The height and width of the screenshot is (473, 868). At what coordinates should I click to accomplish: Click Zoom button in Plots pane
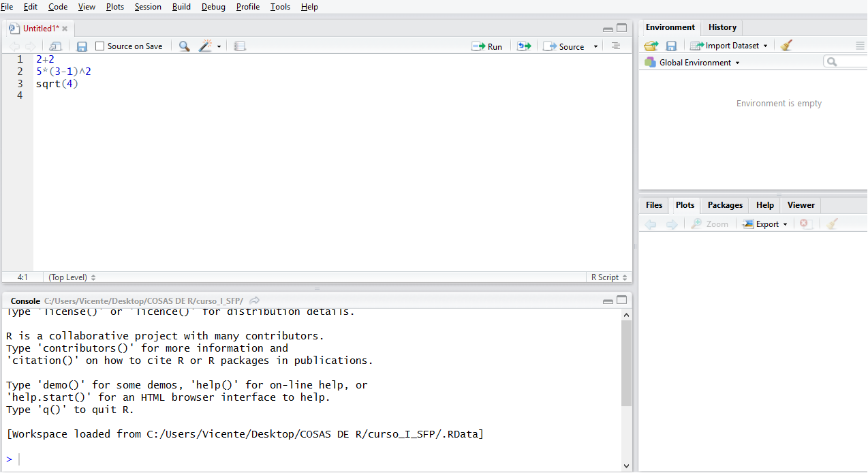coord(710,224)
